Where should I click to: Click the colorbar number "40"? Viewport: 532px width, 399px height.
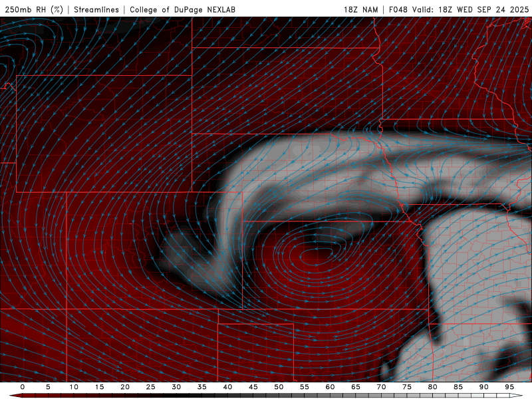coord(227,387)
